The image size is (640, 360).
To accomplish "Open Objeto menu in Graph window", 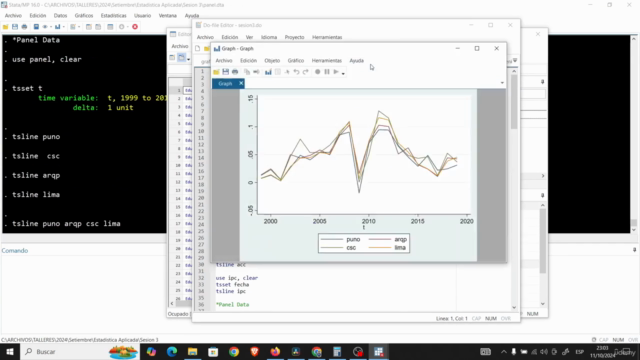I will pyautogui.click(x=272, y=60).
